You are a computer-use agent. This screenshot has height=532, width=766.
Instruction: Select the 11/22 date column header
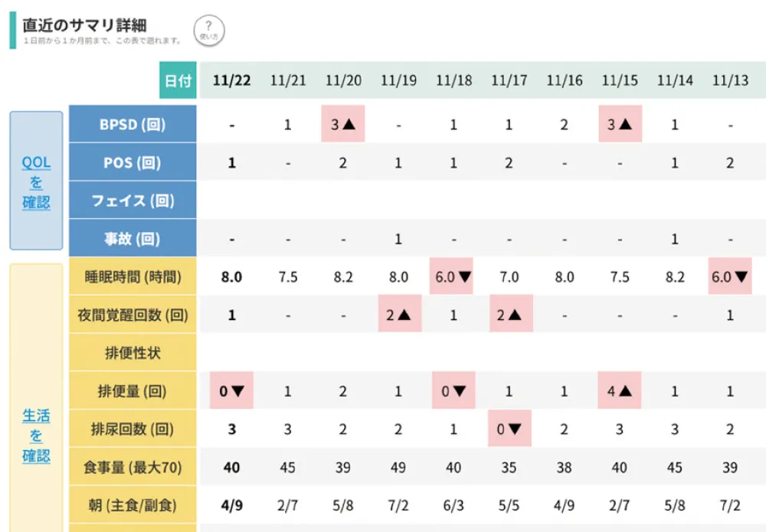point(232,80)
